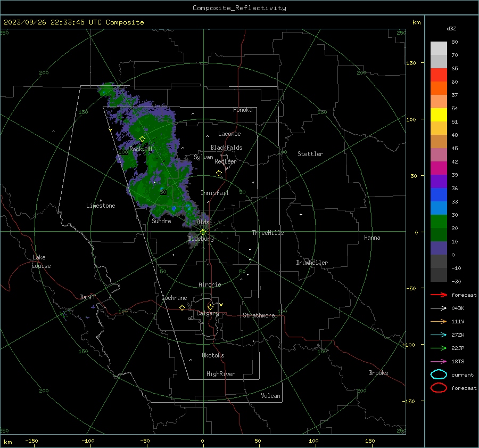Click the royal blue swatch above 33
The height and width of the screenshot is (448, 479).
pyautogui.click(x=439, y=194)
